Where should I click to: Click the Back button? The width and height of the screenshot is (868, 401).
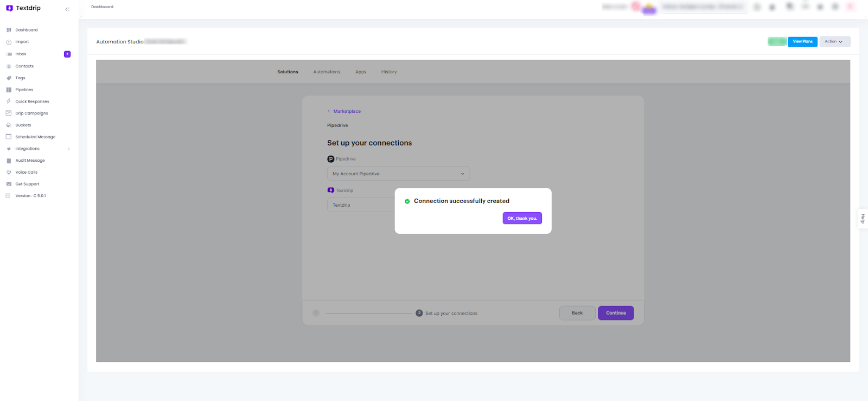point(577,313)
